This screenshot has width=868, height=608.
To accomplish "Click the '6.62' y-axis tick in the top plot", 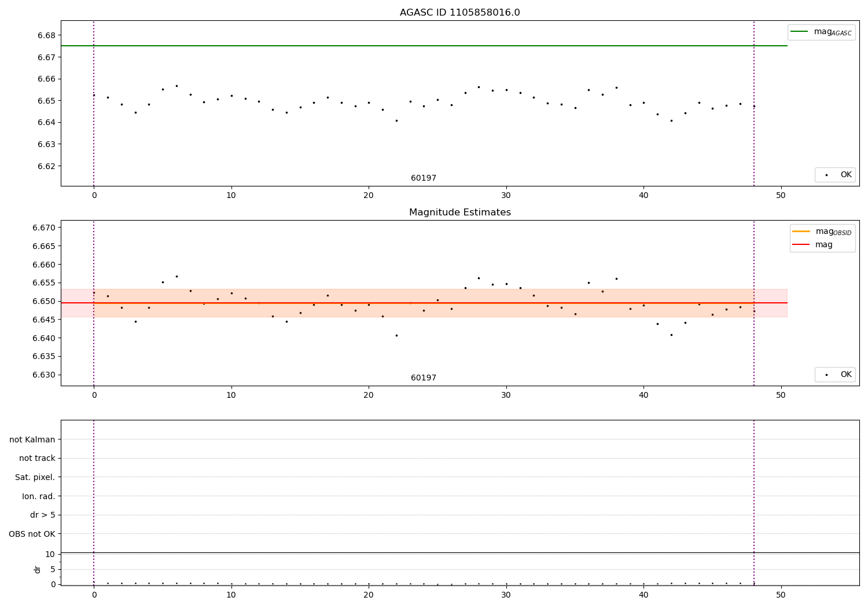I will 46,166.
